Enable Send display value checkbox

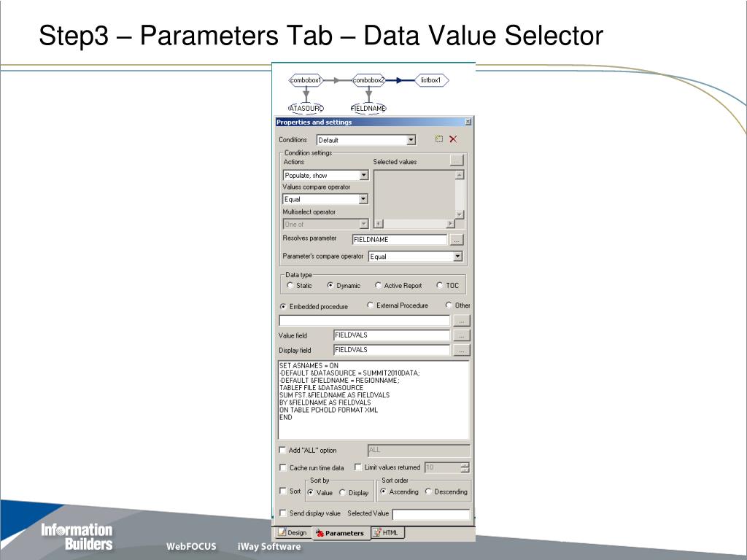(282, 513)
